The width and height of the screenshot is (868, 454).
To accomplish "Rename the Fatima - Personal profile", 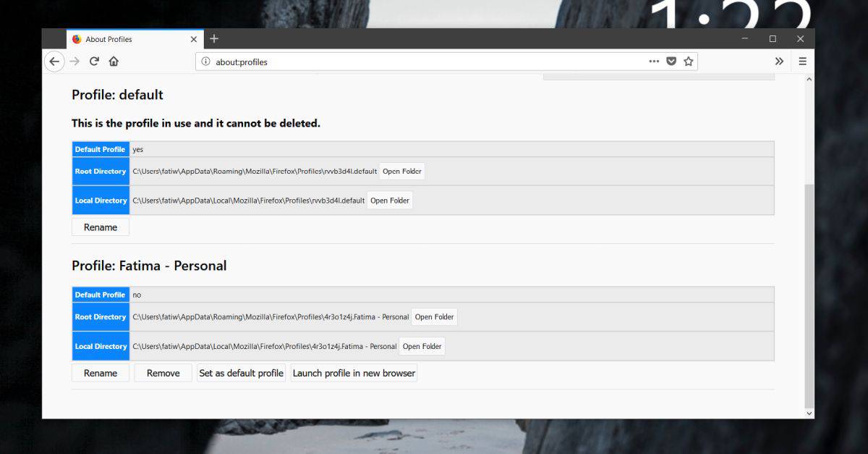I will (x=101, y=373).
